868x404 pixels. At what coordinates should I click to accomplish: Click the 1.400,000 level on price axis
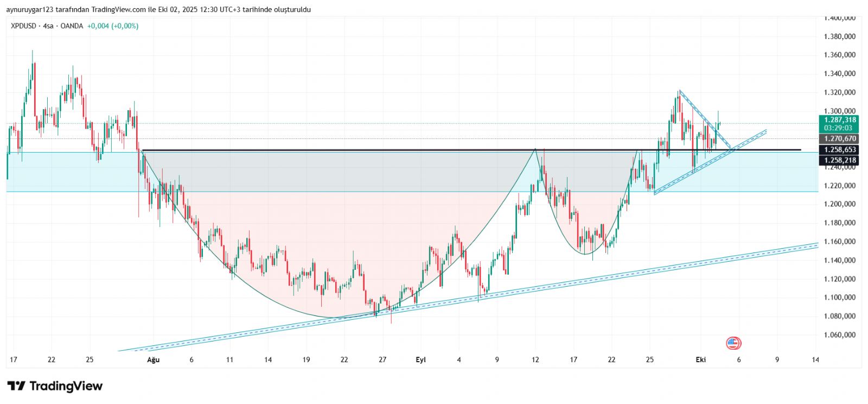[x=839, y=18]
